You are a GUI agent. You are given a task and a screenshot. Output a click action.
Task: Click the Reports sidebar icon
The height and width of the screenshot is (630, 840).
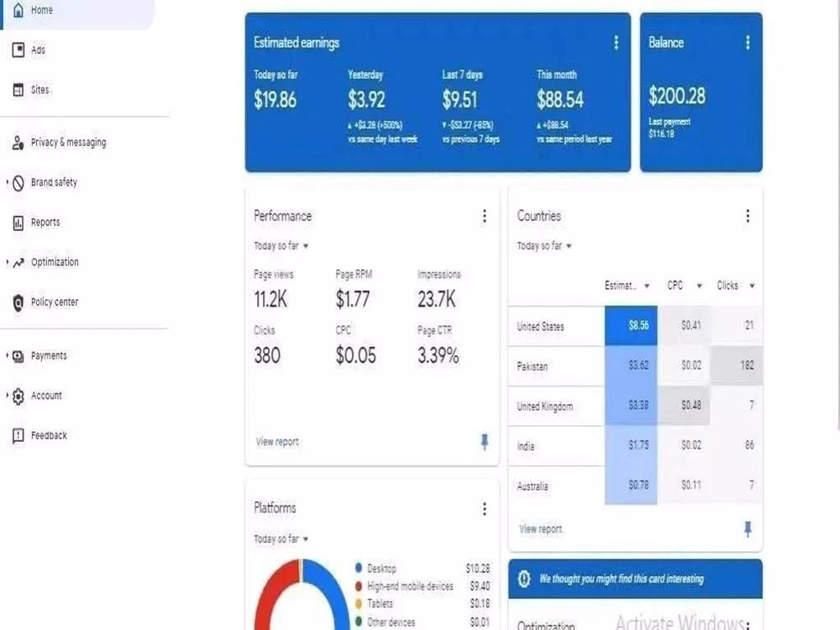18,222
